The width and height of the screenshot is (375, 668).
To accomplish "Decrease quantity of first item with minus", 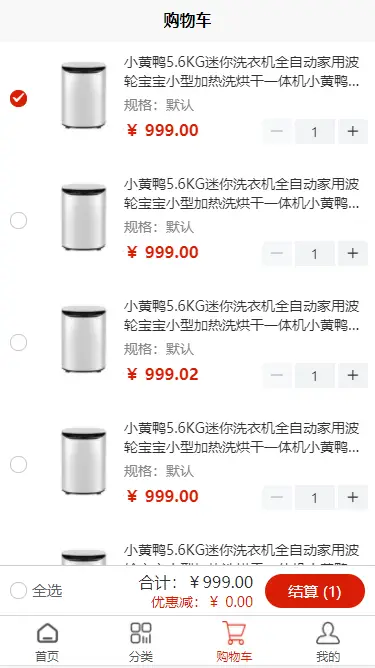I will pos(277,131).
